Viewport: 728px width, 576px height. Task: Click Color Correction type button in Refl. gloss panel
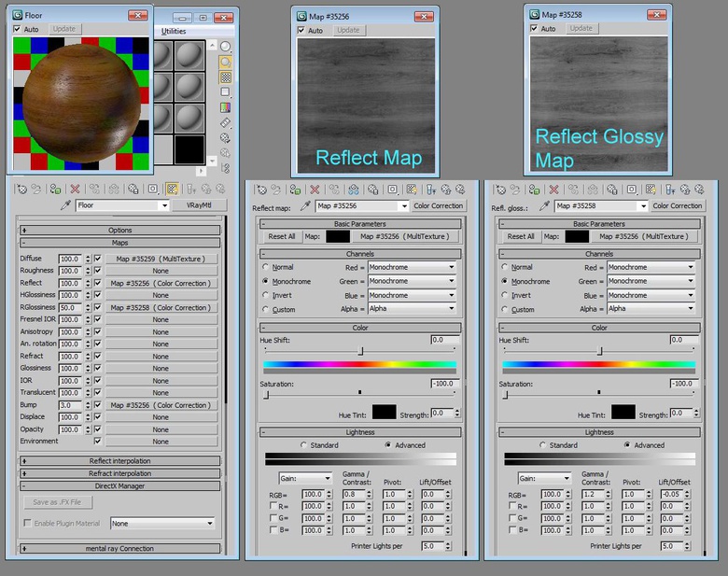click(678, 205)
